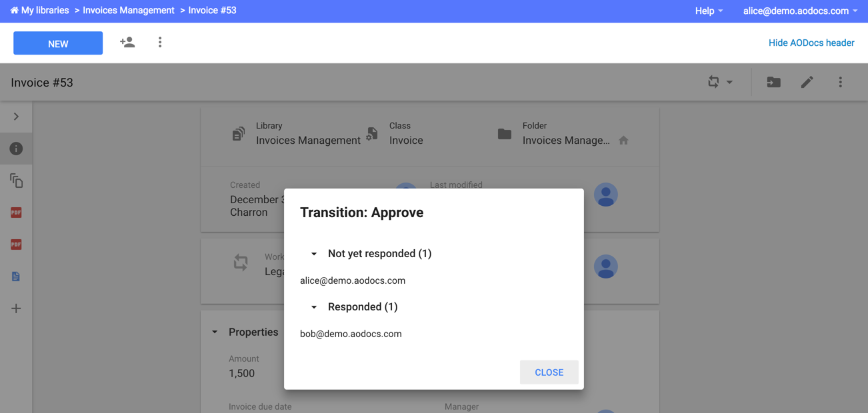
Task: Click the home icon next to folder name
Action: pos(623,141)
